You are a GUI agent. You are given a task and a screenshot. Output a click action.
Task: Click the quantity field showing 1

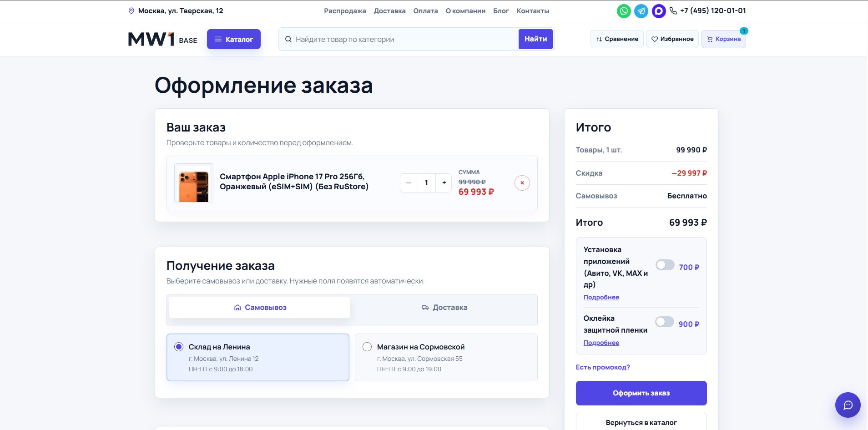click(426, 183)
